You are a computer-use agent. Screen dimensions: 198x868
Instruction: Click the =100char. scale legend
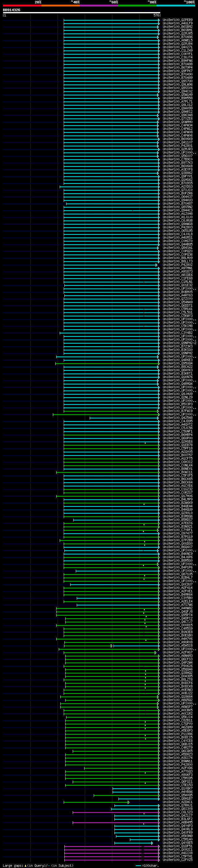coord(147,866)
